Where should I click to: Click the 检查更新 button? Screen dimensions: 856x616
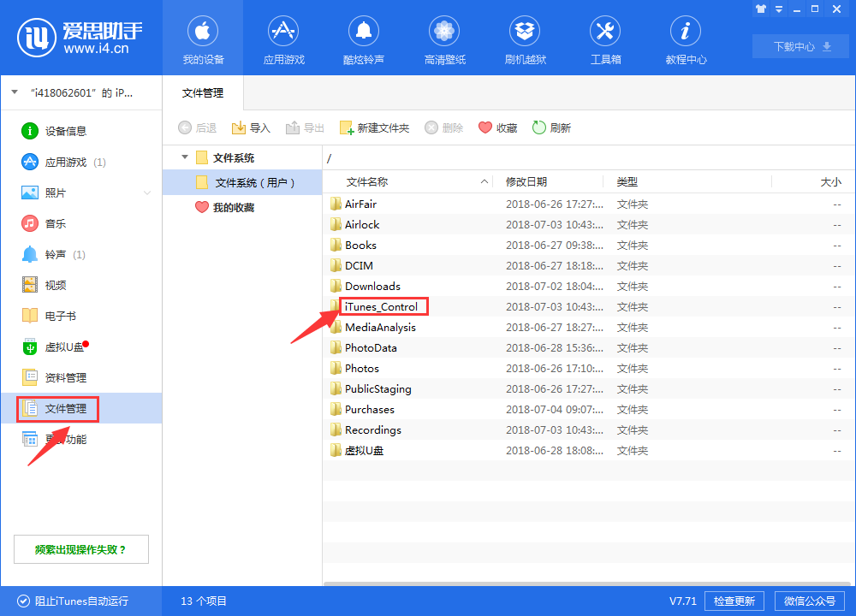[x=734, y=601]
